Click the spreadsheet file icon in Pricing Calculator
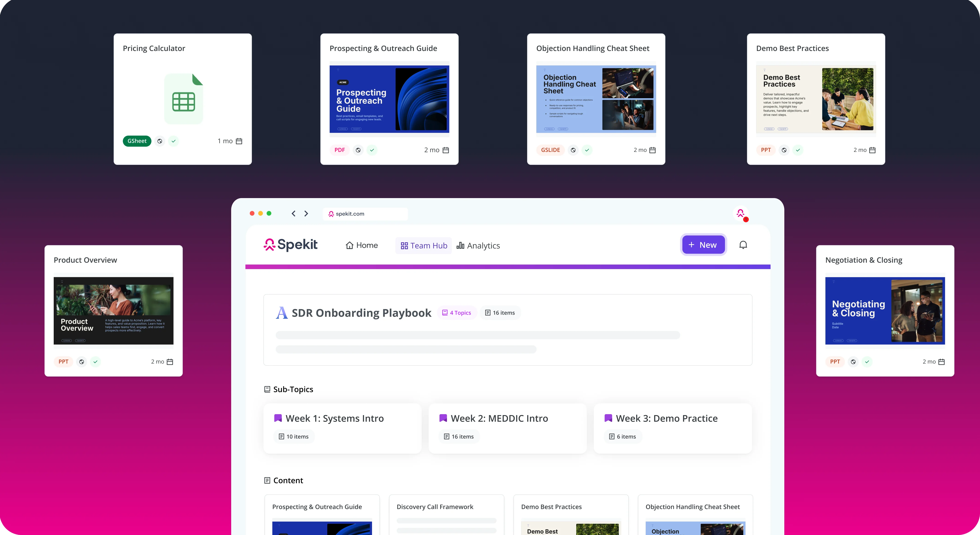 184,98
